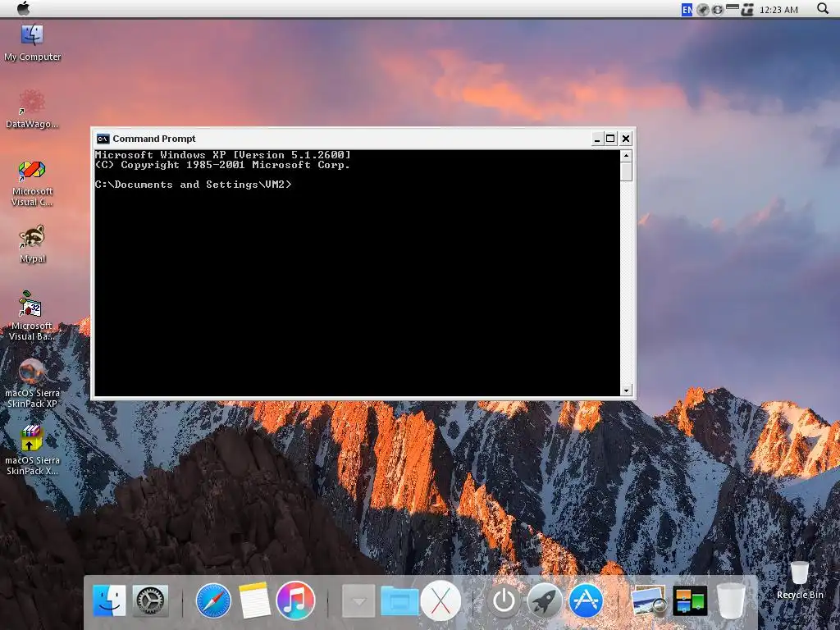
Task: Select the Microsoft Visual Ba... shortcut
Action: [32, 316]
